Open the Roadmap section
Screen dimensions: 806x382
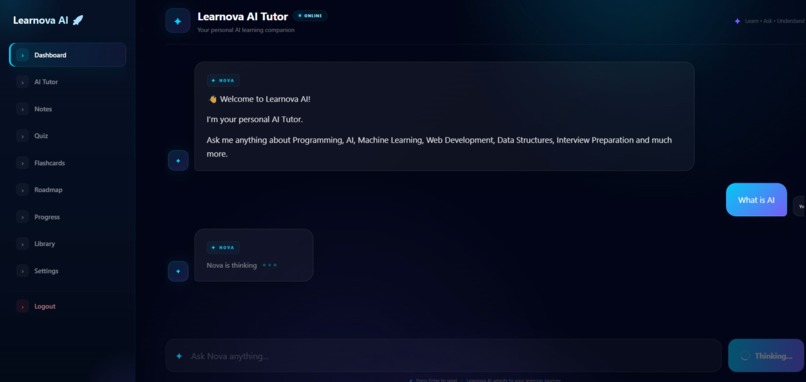click(x=67, y=190)
